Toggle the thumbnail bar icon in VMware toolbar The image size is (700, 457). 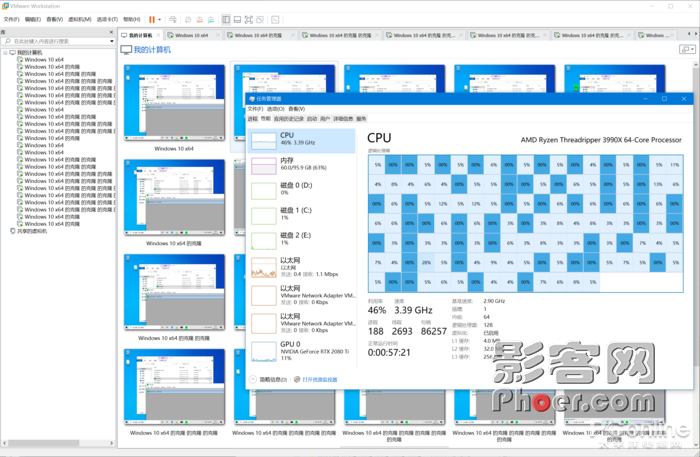(x=238, y=20)
